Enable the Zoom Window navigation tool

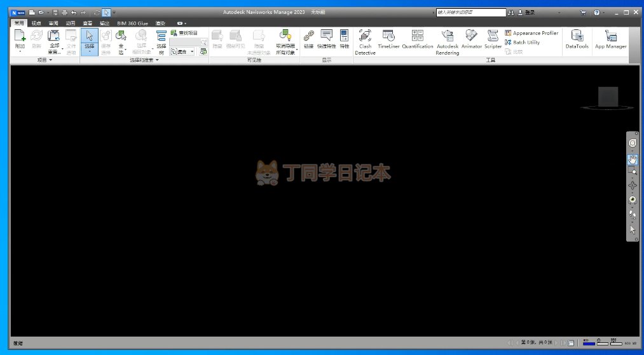(x=633, y=172)
